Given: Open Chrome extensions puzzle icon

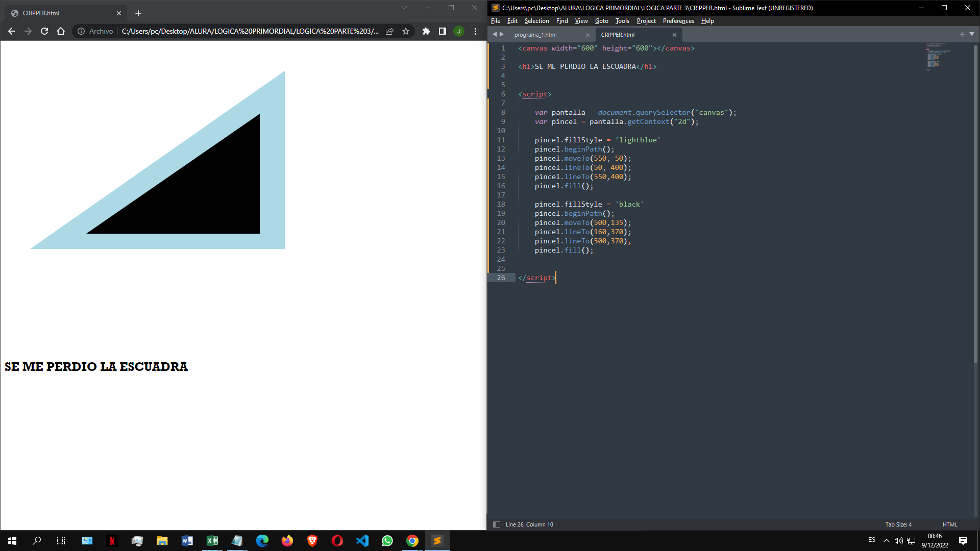Looking at the screenshot, I should 426,31.
